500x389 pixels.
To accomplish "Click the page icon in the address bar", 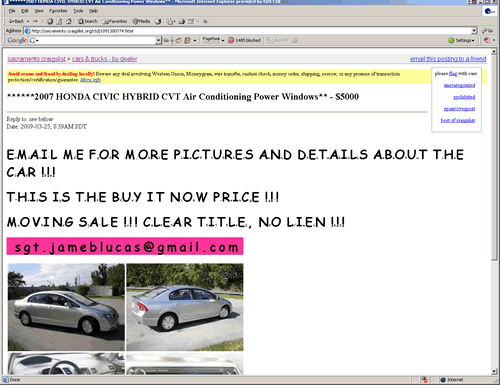I will [x=27, y=31].
